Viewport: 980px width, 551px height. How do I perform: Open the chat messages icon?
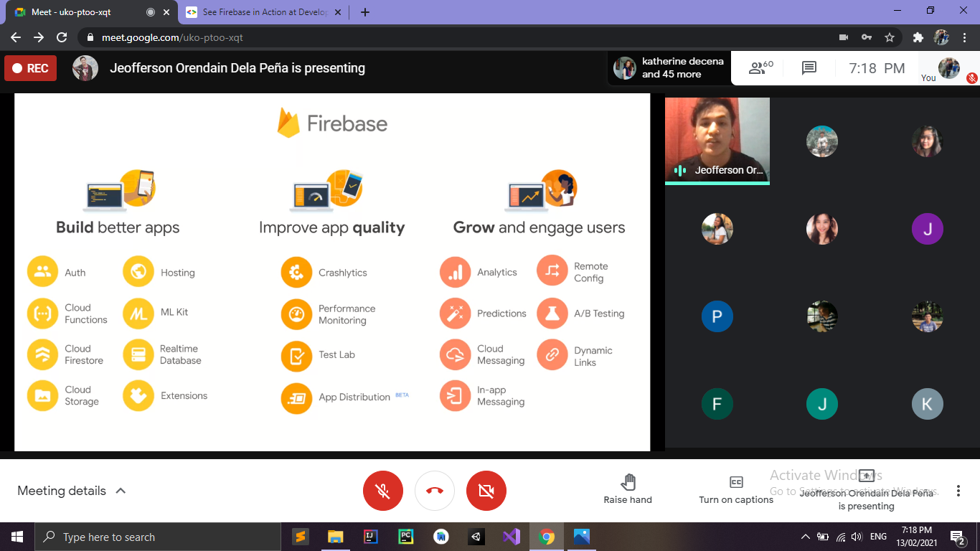pyautogui.click(x=809, y=68)
